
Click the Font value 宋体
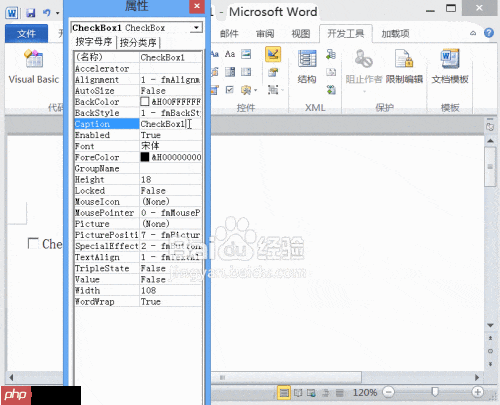[171, 146]
